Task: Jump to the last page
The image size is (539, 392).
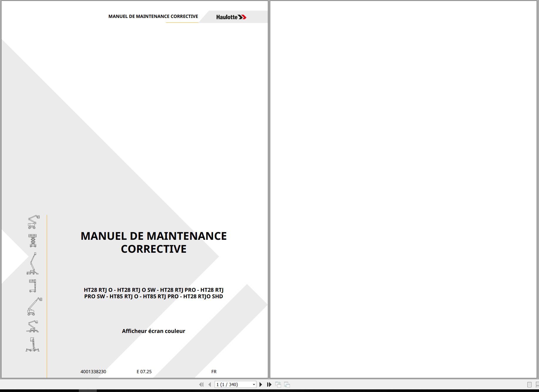Action: pos(269,384)
